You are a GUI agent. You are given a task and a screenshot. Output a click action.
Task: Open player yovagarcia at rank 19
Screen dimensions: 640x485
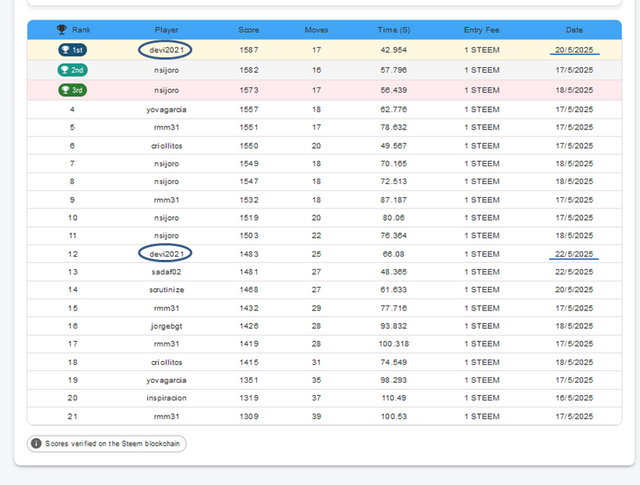(x=167, y=380)
